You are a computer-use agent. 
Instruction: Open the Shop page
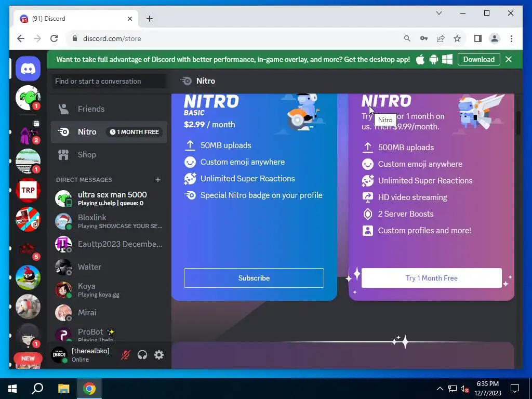(109, 155)
